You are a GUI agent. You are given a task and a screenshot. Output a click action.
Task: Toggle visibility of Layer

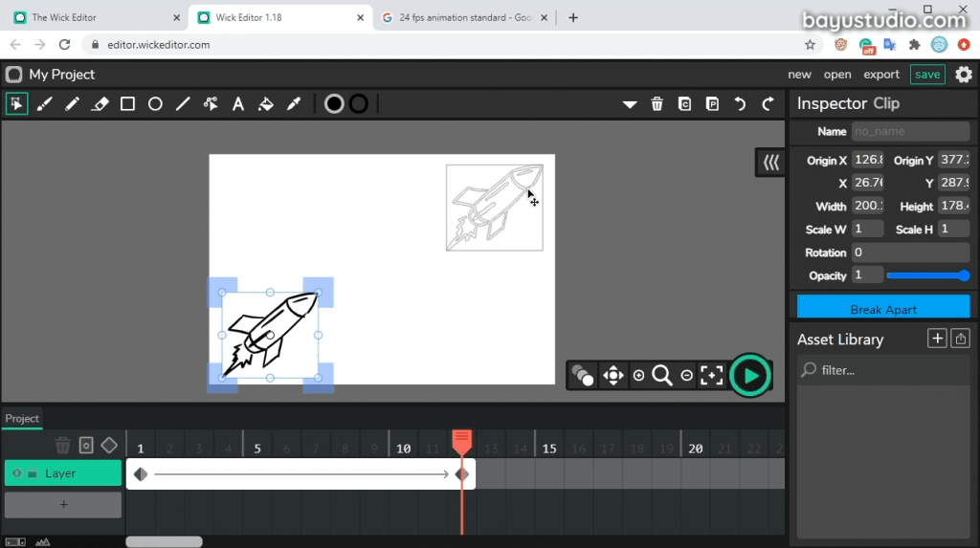(17, 473)
